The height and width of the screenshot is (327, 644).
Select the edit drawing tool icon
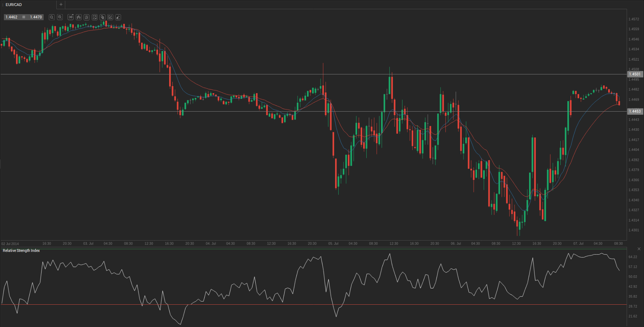click(x=110, y=17)
